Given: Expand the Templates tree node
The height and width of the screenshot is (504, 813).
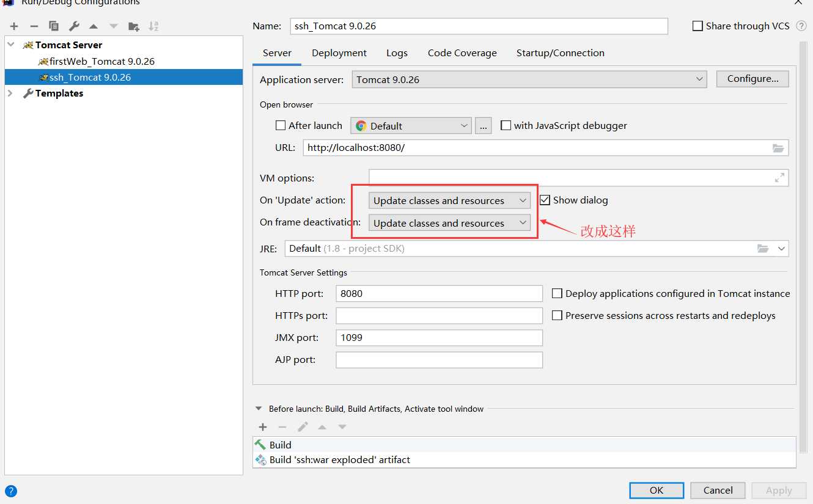Looking at the screenshot, I should 10,93.
